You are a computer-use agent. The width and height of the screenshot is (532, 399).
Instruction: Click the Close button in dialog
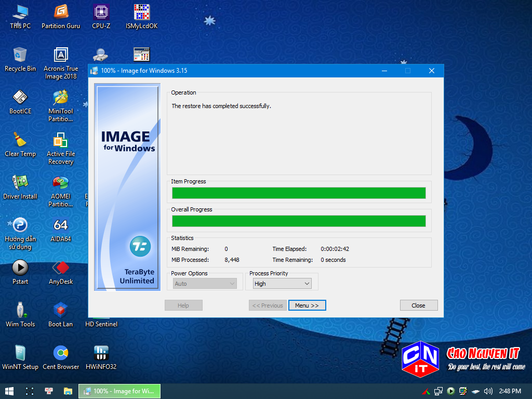click(418, 305)
